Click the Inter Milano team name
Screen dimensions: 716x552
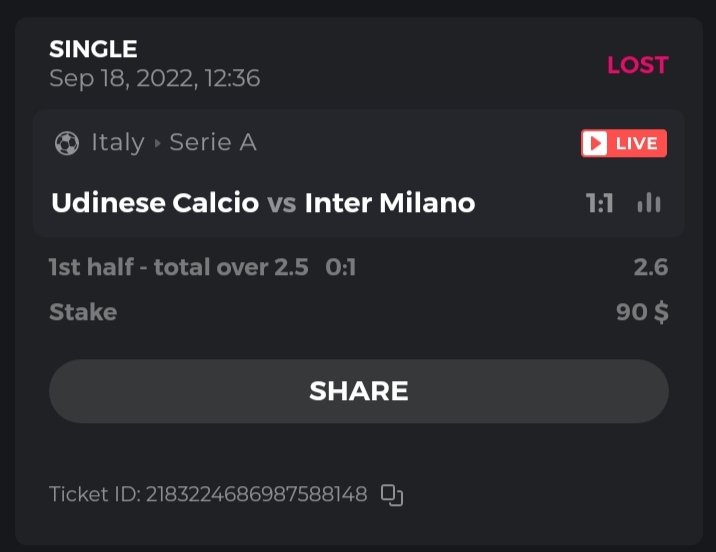pyautogui.click(x=389, y=203)
